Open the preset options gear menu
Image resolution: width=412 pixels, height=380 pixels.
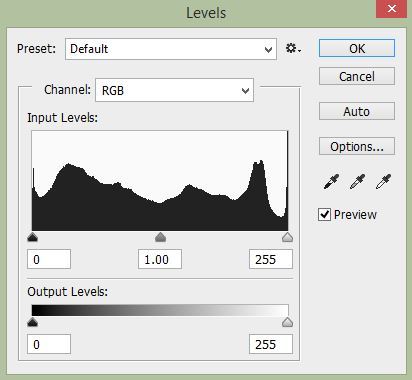[293, 49]
